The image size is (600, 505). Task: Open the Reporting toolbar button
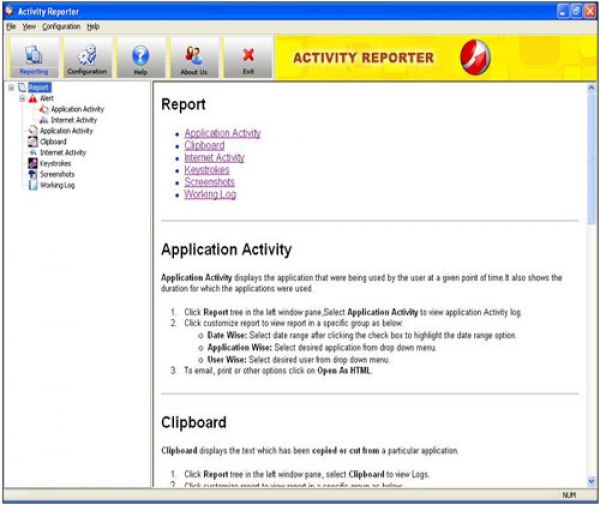[x=34, y=58]
